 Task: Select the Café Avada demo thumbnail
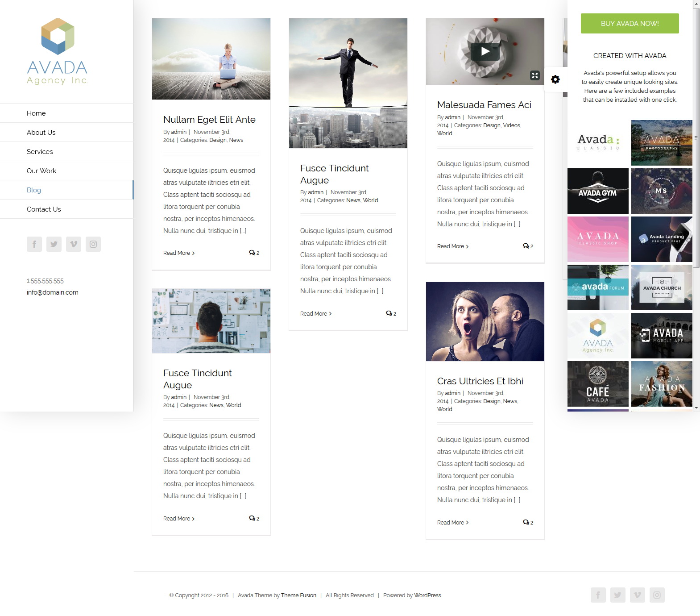598,384
